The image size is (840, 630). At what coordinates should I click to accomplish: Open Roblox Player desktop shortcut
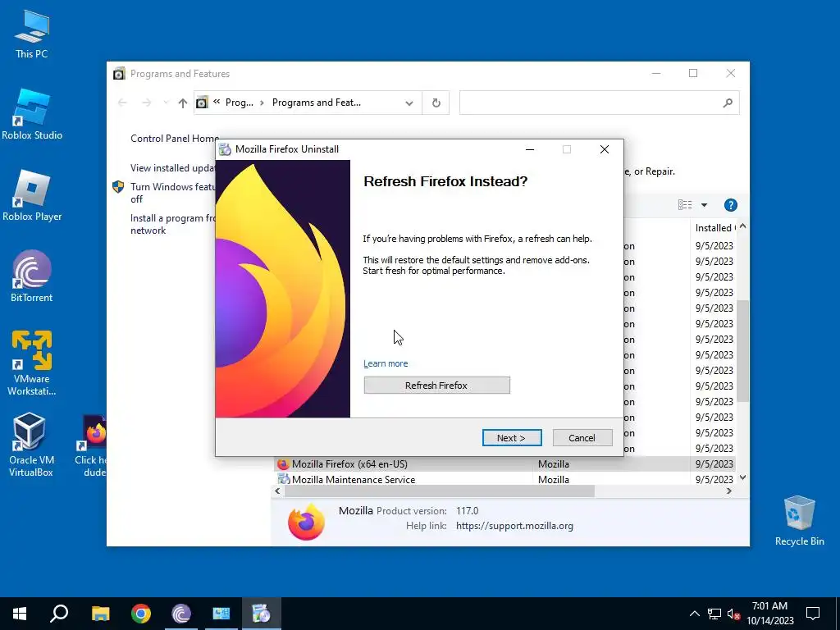click(32, 195)
